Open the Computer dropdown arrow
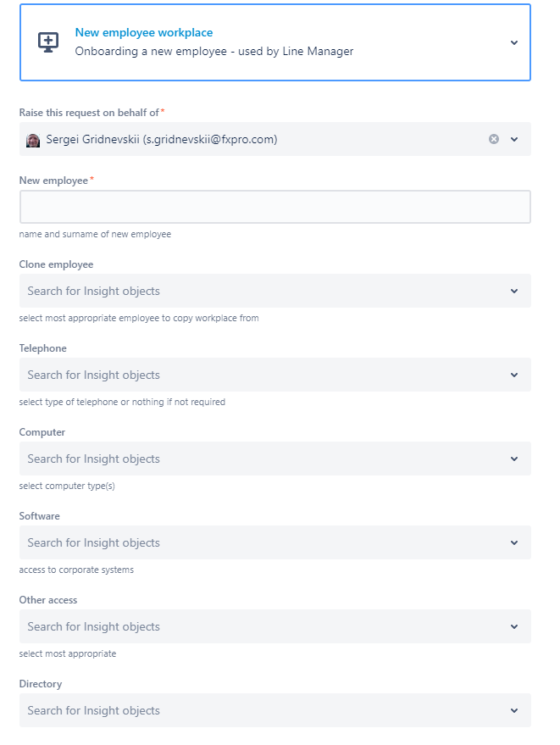The height and width of the screenshot is (745, 560). coord(514,459)
